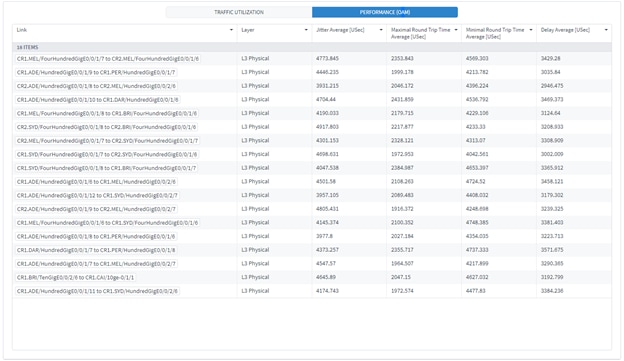Choose link CR1.ADE HundredGigE0/0/1/11 to CR1.SYD
Viewport: 624px width, 361px height.
(x=98, y=291)
